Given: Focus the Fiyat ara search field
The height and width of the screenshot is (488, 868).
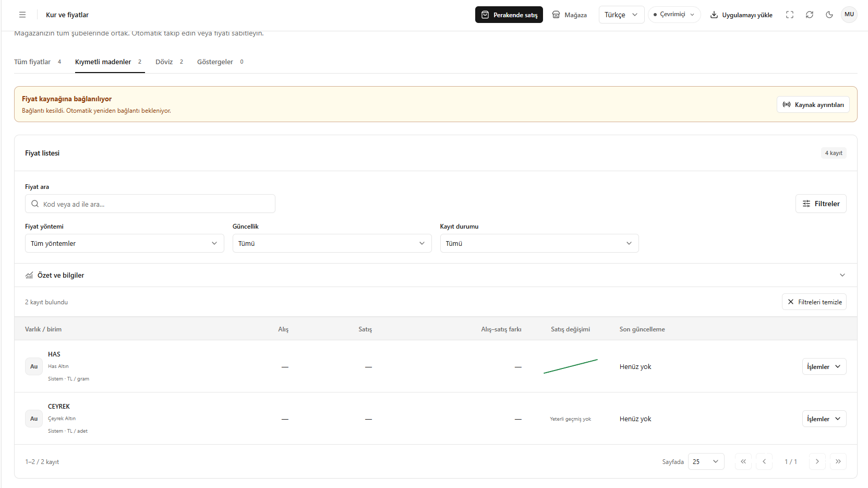Looking at the screenshot, I should (150, 204).
